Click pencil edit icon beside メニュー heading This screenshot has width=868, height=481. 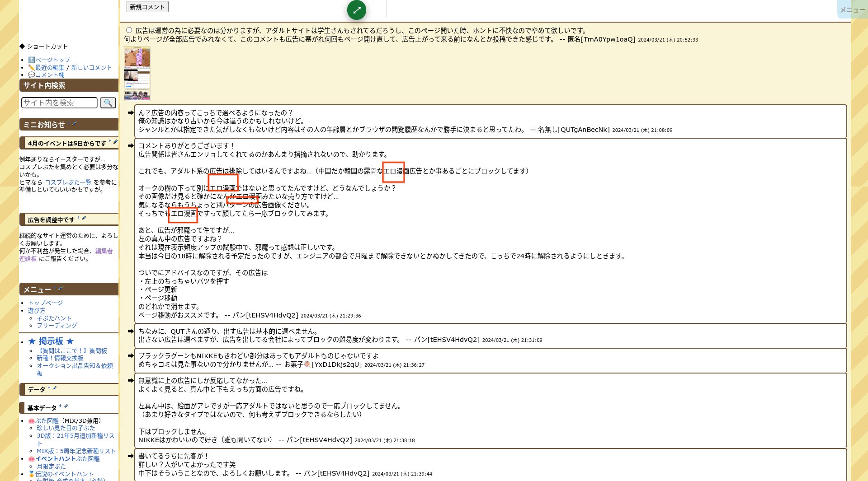point(61,288)
